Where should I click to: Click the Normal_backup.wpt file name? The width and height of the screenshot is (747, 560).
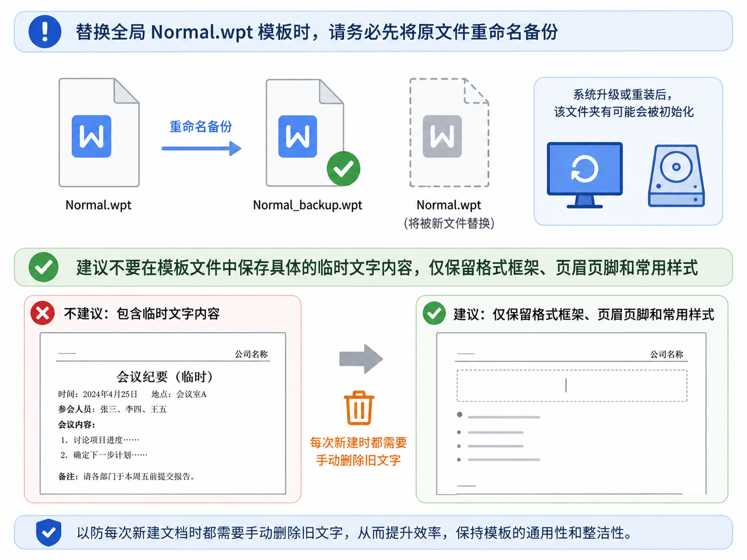coord(307,205)
